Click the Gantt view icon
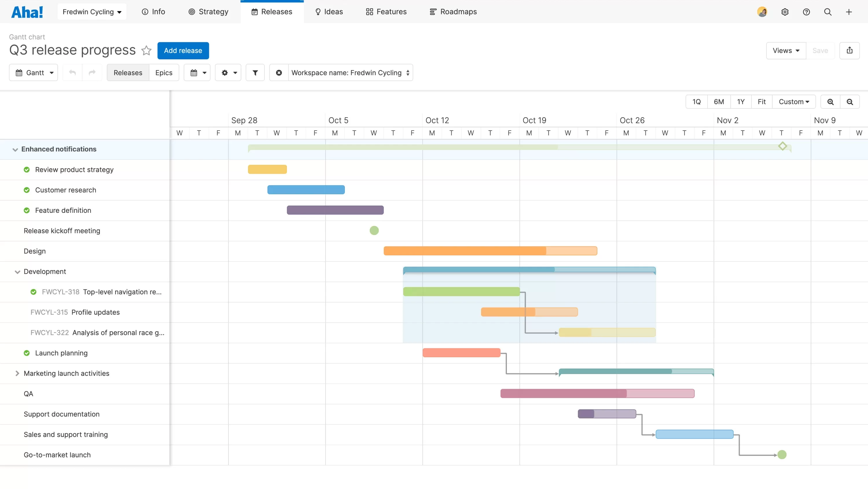The width and height of the screenshot is (868, 489). pyautogui.click(x=19, y=73)
